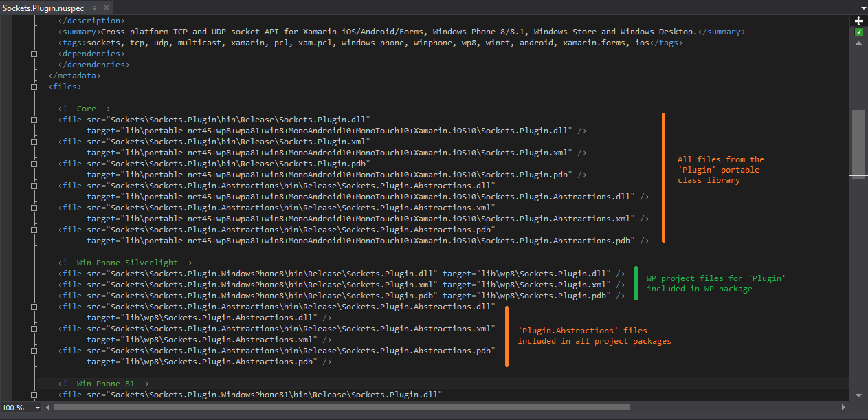The image size is (868, 420).
Task: Pin the Sockets.Plugin.nuspec tab
Action: point(93,6)
